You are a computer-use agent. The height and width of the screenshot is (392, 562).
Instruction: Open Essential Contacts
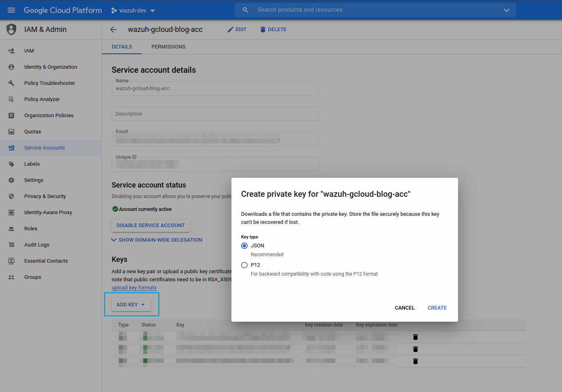click(x=46, y=261)
